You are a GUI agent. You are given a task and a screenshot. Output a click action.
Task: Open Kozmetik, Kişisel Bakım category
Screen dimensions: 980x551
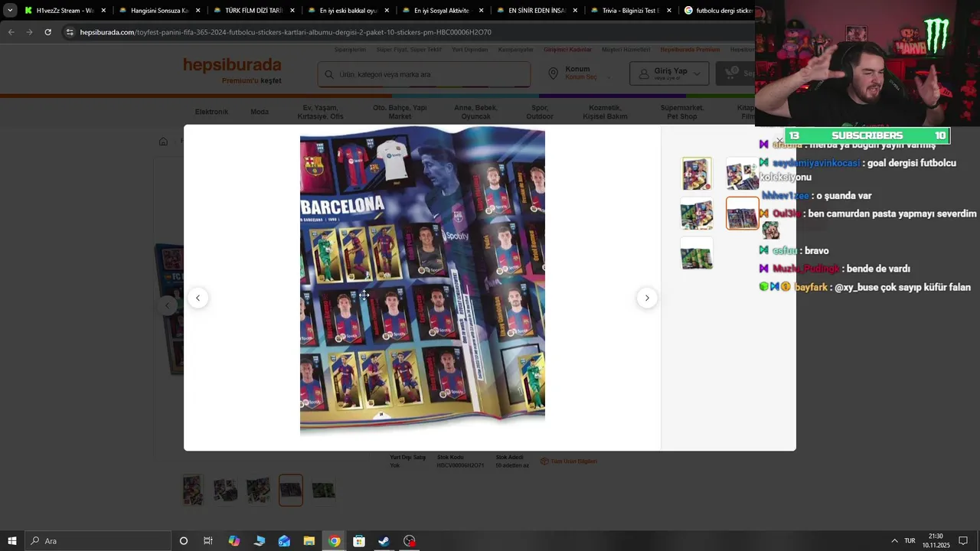[605, 112]
